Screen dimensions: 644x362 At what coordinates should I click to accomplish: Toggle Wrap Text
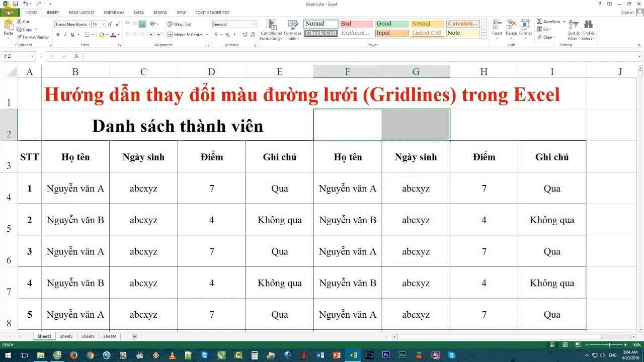coord(180,24)
